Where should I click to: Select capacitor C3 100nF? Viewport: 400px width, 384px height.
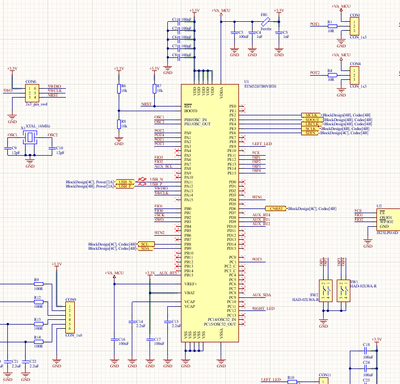pyautogui.click(x=235, y=32)
